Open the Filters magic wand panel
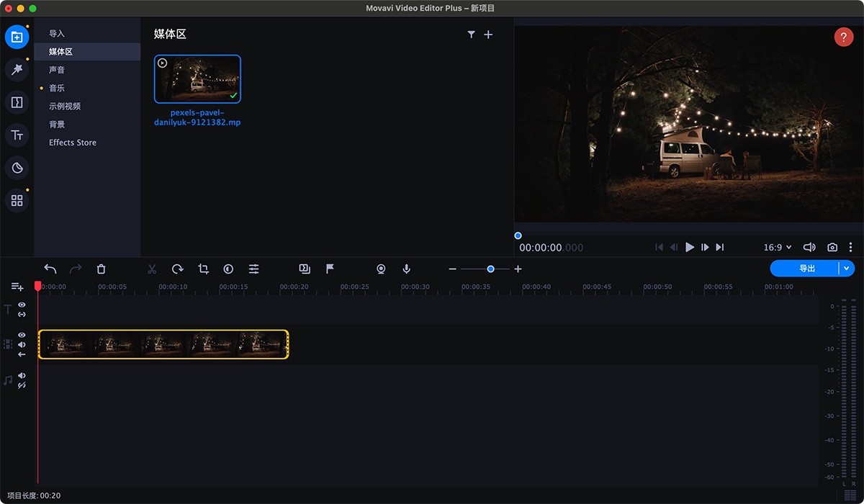Image resolution: width=864 pixels, height=504 pixels. point(17,69)
